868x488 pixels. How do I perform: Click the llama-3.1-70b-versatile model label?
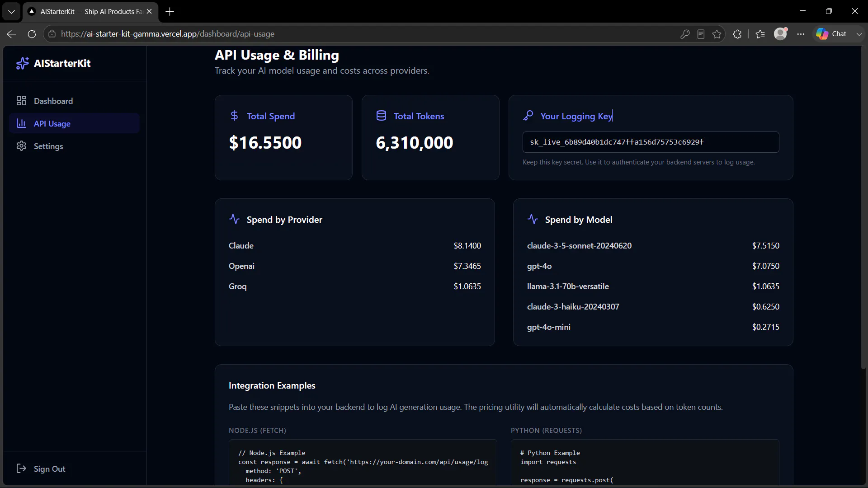click(x=568, y=286)
